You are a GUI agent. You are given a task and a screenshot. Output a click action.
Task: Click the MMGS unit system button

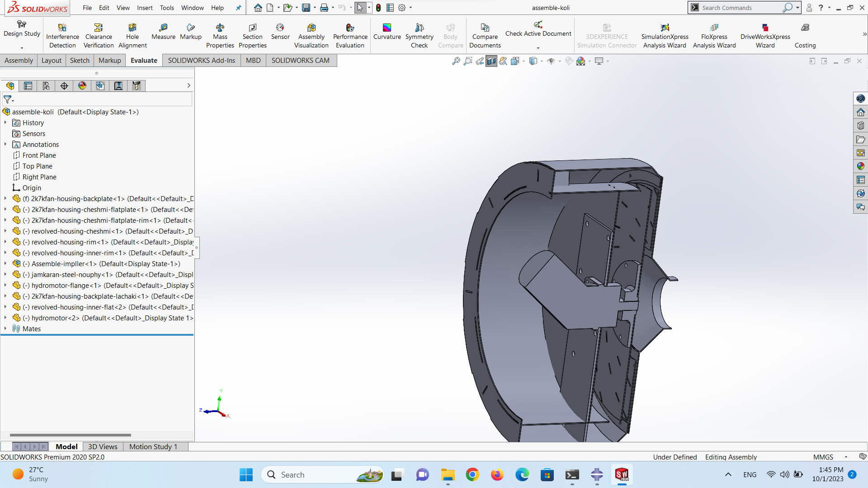tap(823, 457)
